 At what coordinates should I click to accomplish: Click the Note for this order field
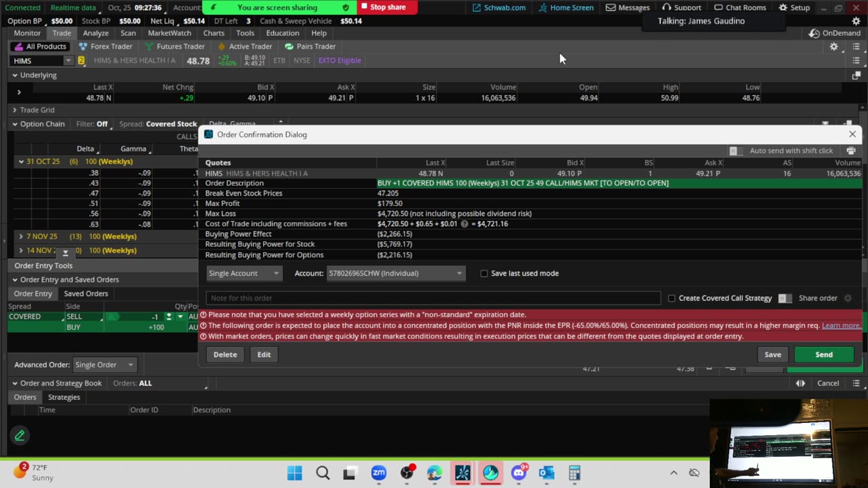(x=433, y=298)
